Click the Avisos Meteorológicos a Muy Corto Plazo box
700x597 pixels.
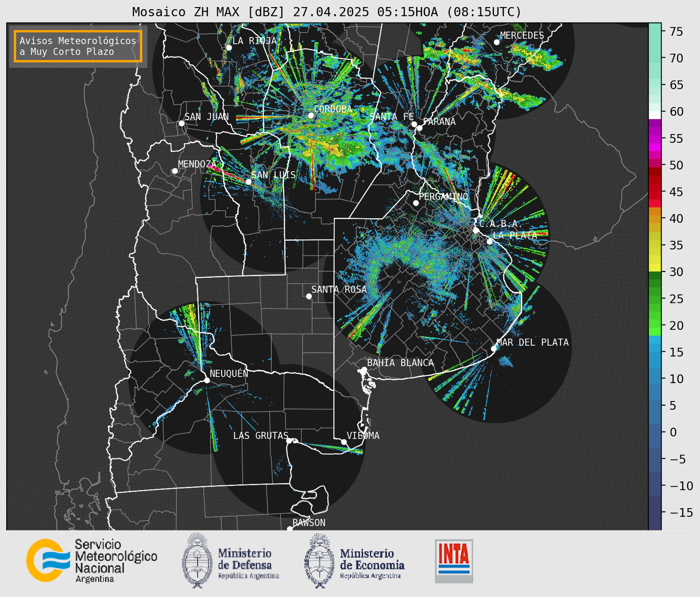(78, 46)
